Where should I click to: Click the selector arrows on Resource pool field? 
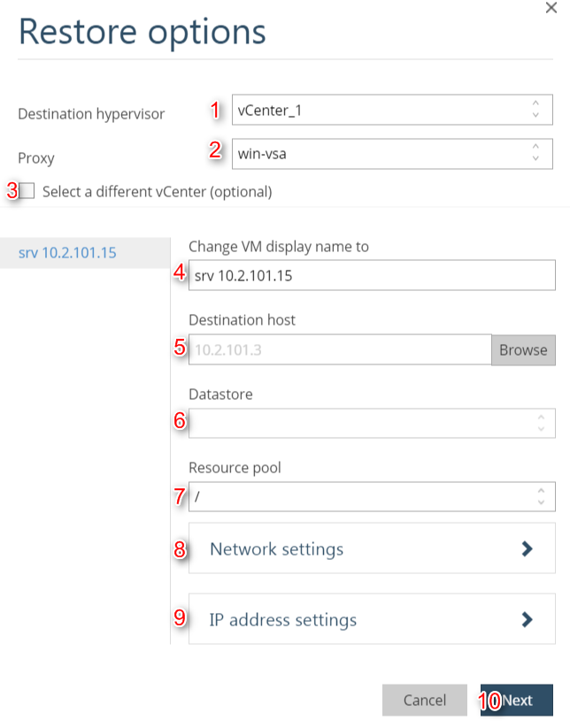[540, 496]
